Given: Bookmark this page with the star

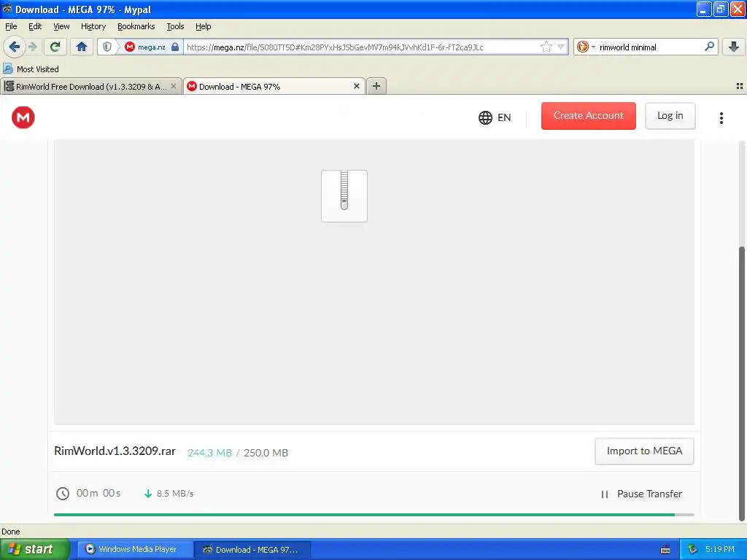Looking at the screenshot, I should (x=546, y=47).
